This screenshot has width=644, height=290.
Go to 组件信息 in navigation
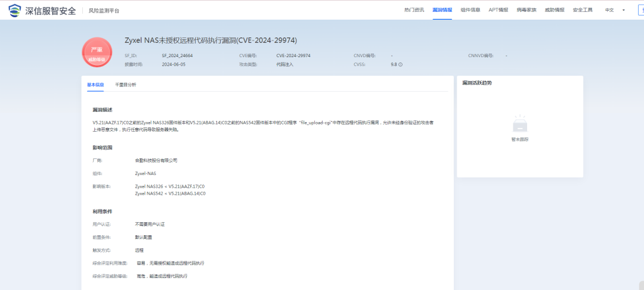coord(470,10)
